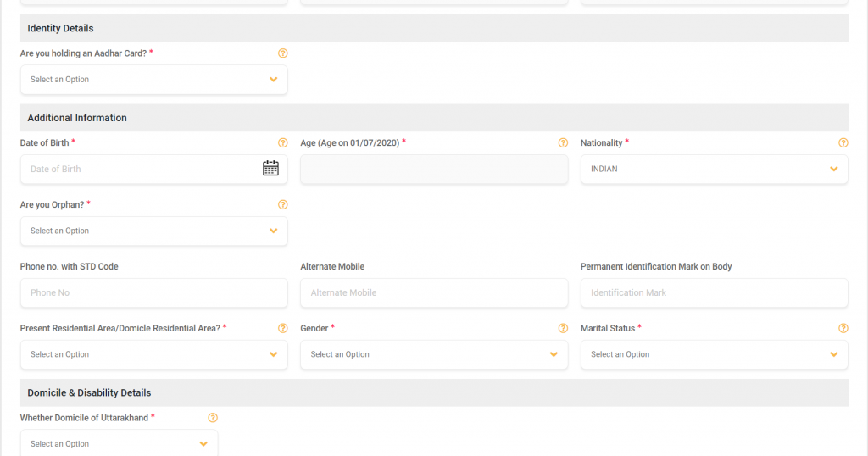This screenshot has height=456, width=868.
Task: Click Domicile & Disability Details header
Action: point(434,393)
